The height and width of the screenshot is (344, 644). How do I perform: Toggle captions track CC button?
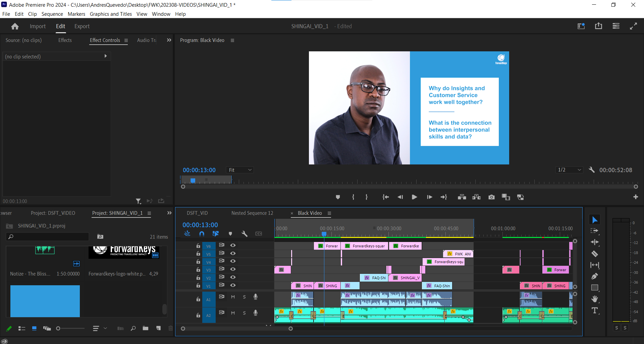[259, 234]
